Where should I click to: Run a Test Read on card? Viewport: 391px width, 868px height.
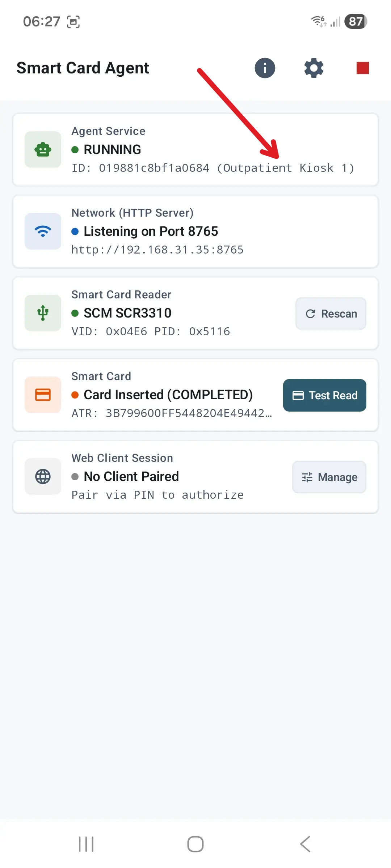point(325,395)
